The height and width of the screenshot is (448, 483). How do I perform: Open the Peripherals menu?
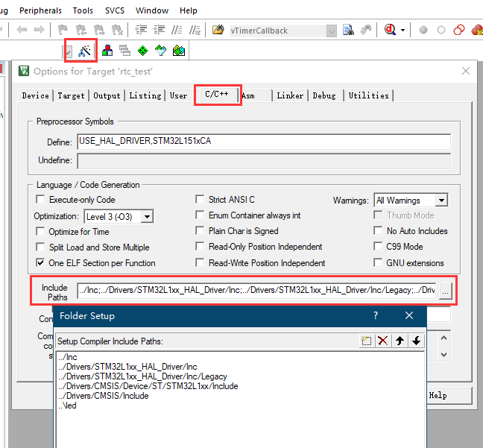[x=40, y=10]
